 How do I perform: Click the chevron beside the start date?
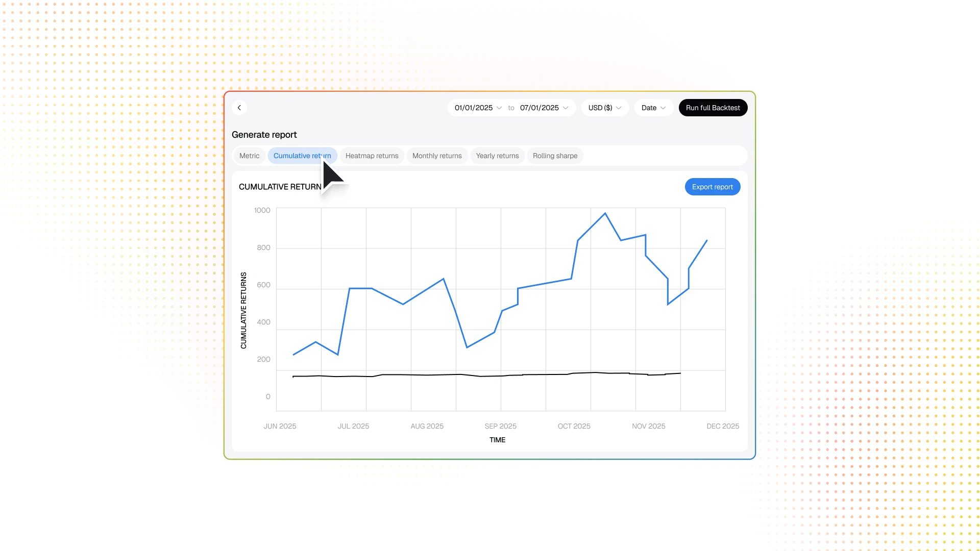click(x=499, y=108)
